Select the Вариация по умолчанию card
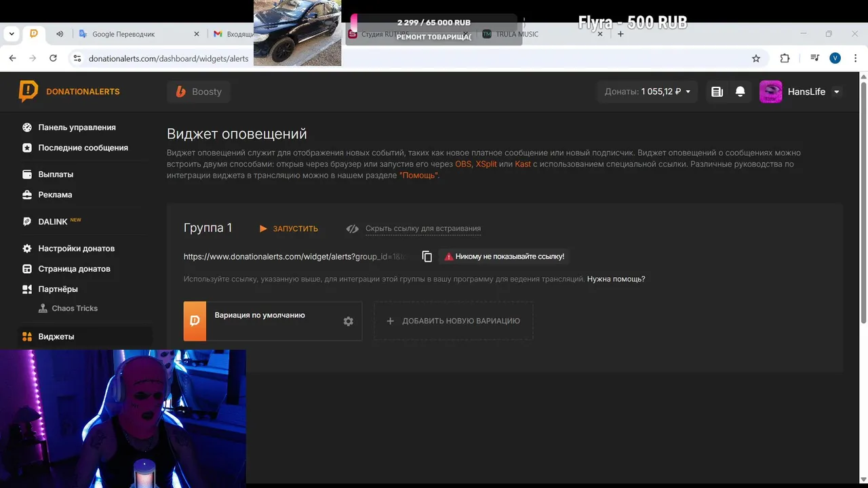Image resolution: width=868 pixels, height=488 pixels. pyautogui.click(x=273, y=321)
